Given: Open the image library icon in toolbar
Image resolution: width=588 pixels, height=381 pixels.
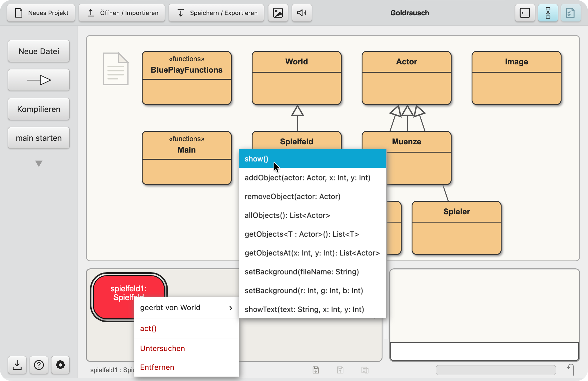Looking at the screenshot, I should pos(278,13).
